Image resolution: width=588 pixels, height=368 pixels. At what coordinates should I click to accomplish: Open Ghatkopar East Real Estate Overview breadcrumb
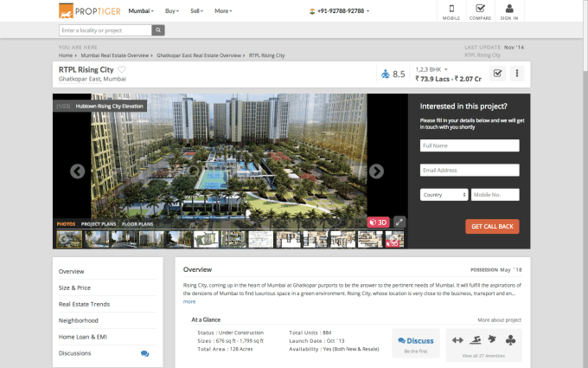(199, 55)
